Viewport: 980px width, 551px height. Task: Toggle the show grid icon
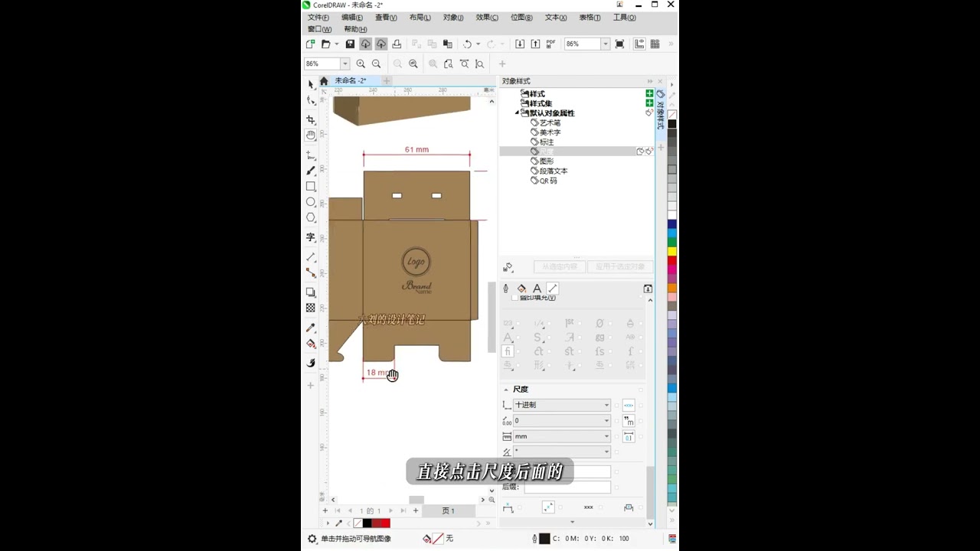(x=655, y=44)
